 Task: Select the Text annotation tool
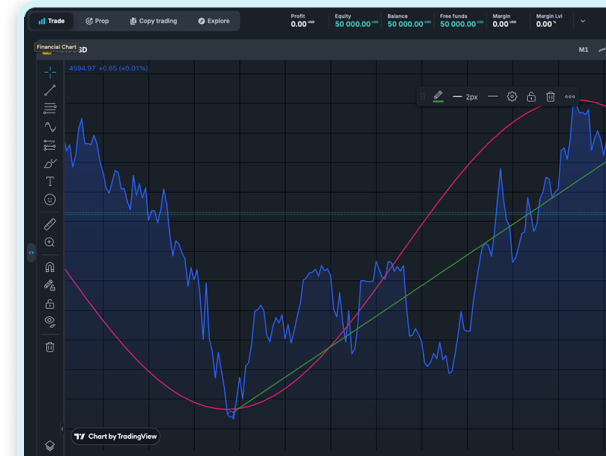(50, 182)
